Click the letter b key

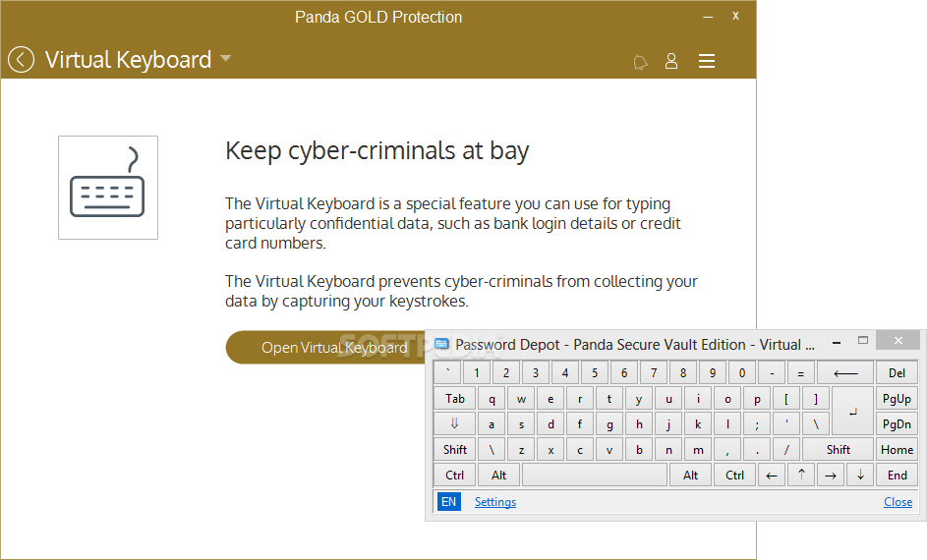tap(639, 450)
